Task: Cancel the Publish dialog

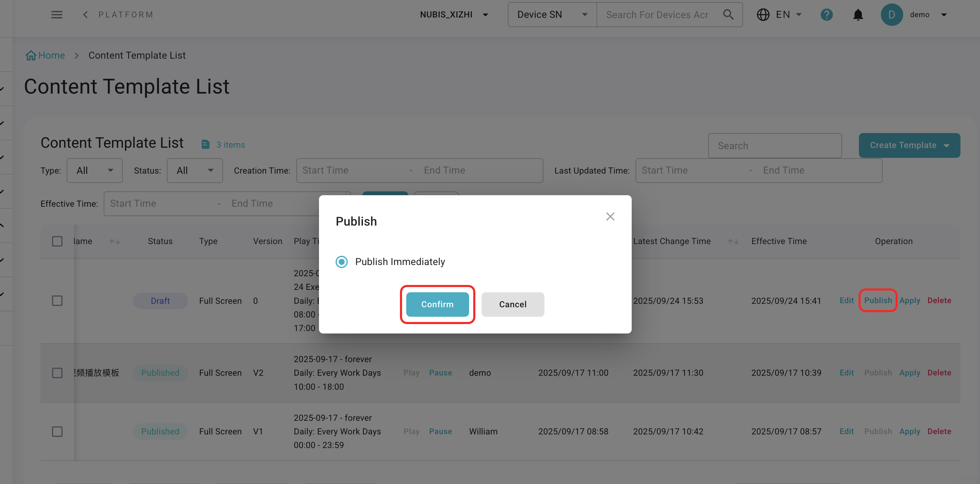Action: (x=512, y=304)
